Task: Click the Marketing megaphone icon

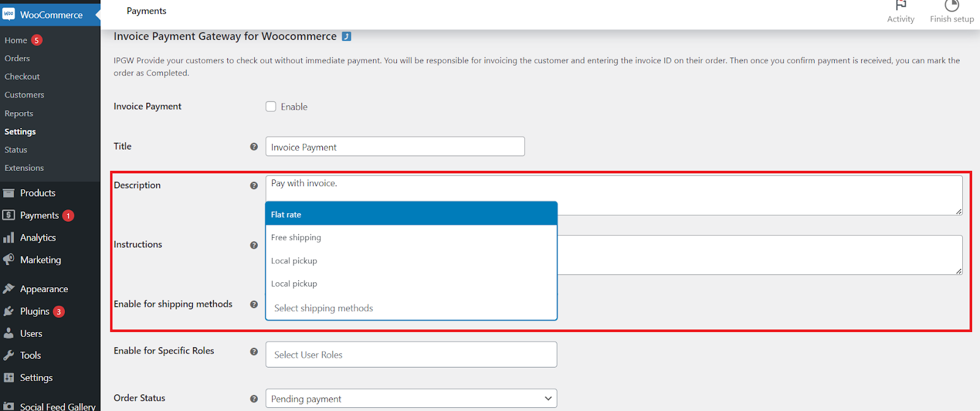Action: pos(9,260)
